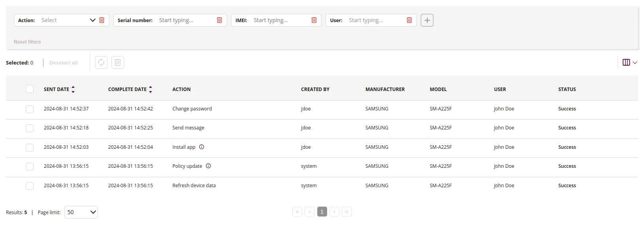The height and width of the screenshot is (228, 644).
Task: Click the MODEL column header
Action: point(438,89)
